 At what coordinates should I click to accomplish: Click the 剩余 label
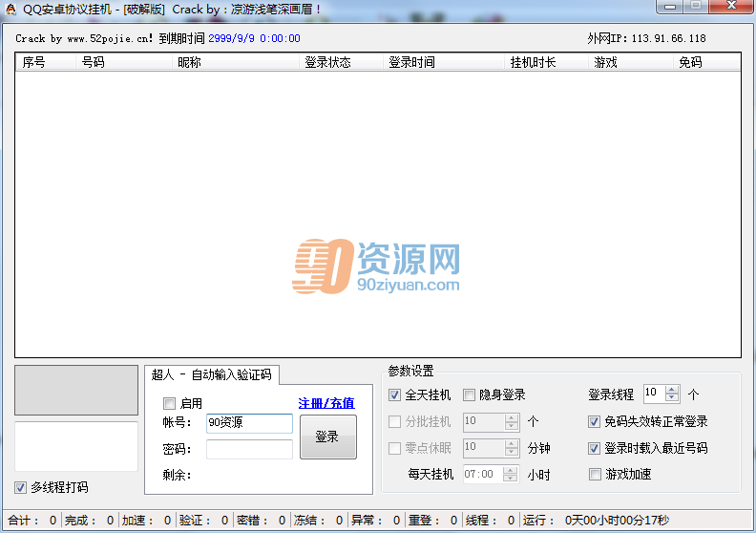(177, 475)
